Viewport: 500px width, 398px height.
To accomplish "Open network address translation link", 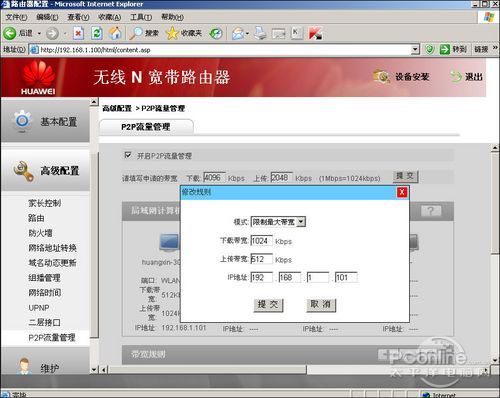I will pyautogui.click(x=52, y=248).
